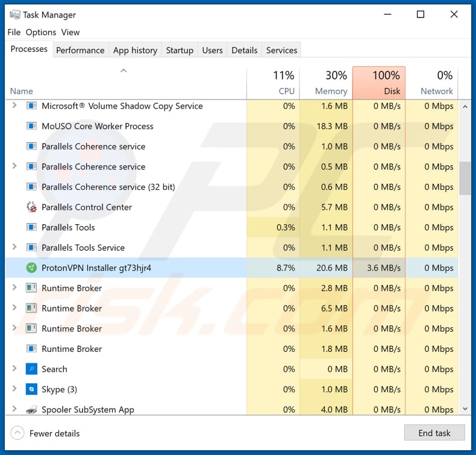Image resolution: width=476 pixels, height=455 pixels.
Task: Maximize the Task Manager window
Action: click(x=421, y=14)
